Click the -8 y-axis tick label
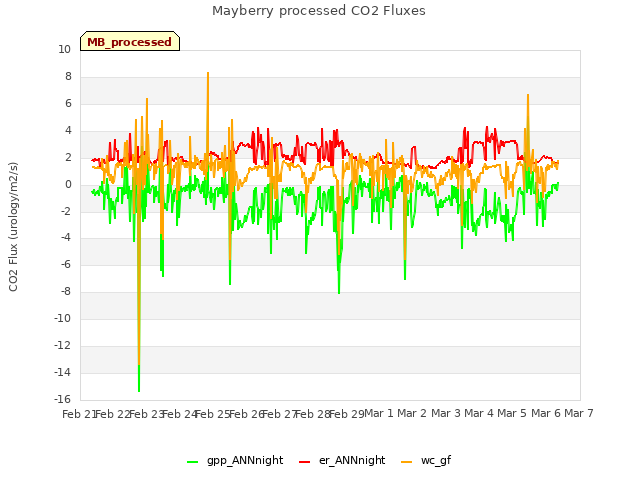 [x=64, y=292]
